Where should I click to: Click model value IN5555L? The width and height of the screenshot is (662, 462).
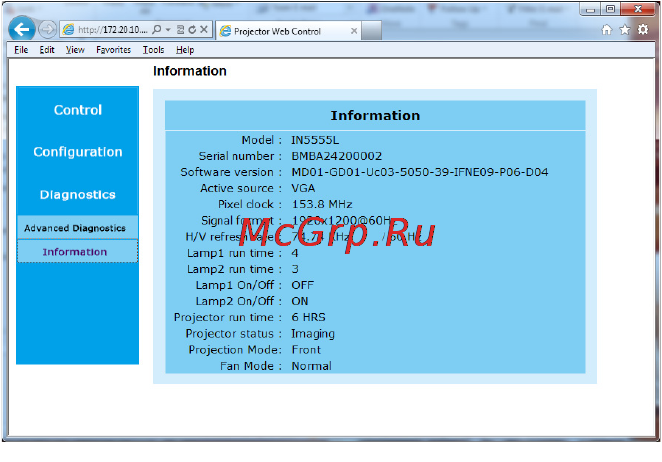tap(315, 140)
